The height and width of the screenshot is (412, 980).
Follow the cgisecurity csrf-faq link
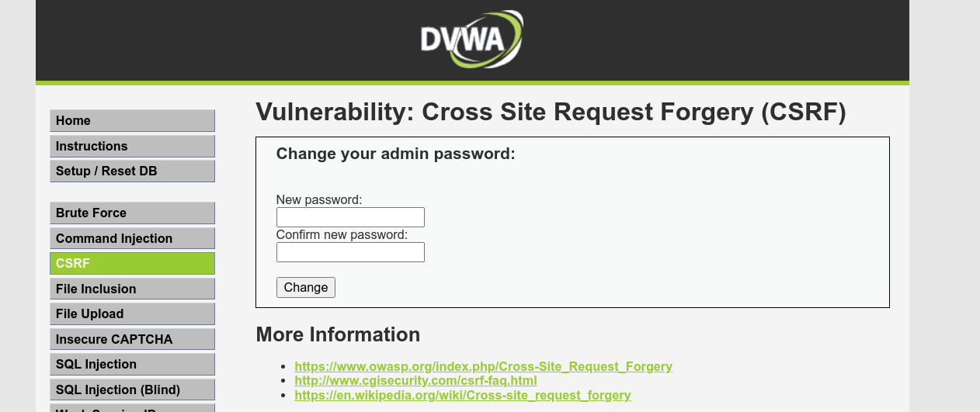415,381
